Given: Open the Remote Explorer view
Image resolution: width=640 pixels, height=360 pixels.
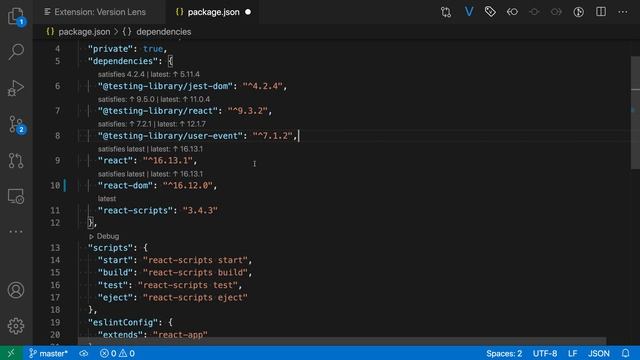Looking at the screenshot, I should tap(16, 196).
